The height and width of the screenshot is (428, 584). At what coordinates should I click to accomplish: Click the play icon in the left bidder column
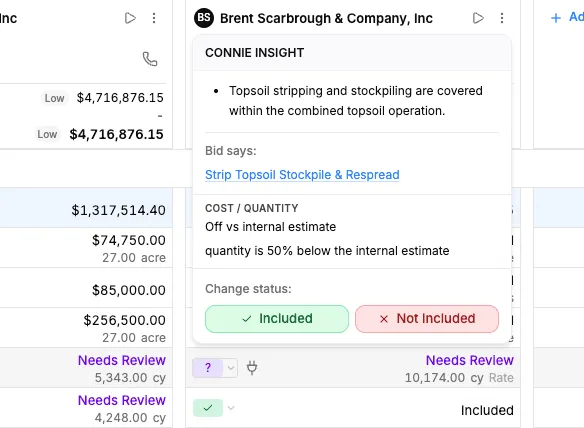pyautogui.click(x=130, y=18)
